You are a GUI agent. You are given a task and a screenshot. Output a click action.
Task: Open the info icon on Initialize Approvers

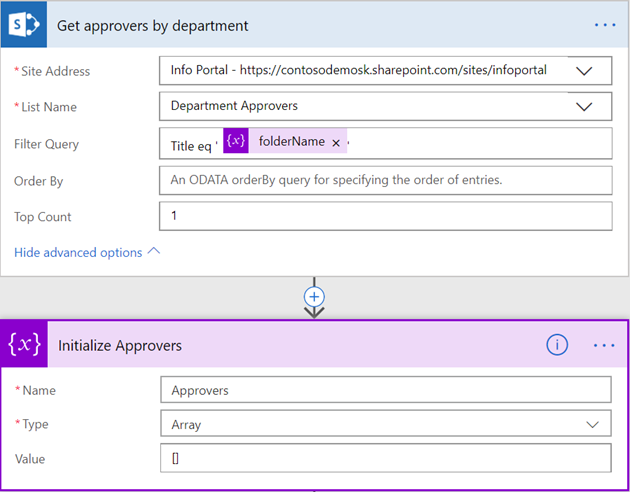pyautogui.click(x=557, y=345)
